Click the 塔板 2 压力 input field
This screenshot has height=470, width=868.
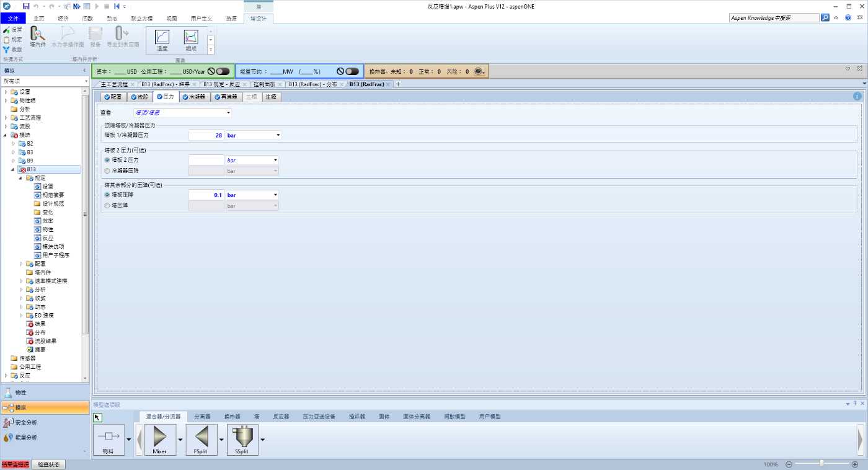click(x=206, y=160)
